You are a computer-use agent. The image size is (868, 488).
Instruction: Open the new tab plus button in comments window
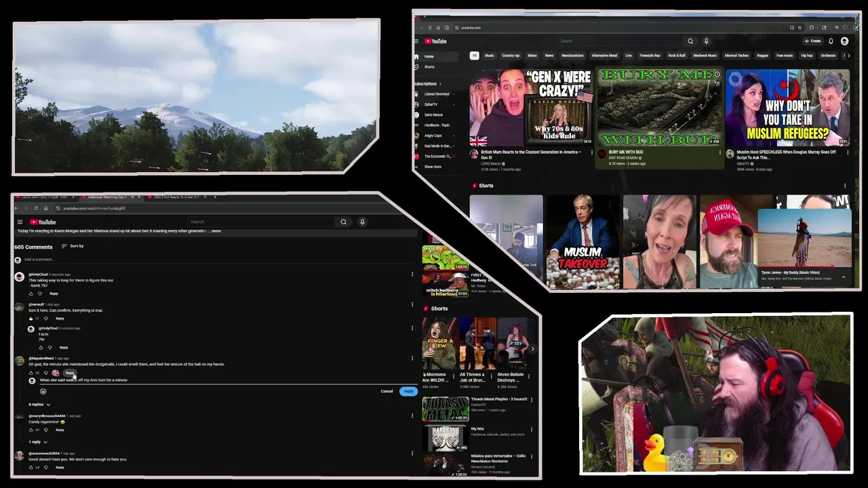tap(215, 197)
